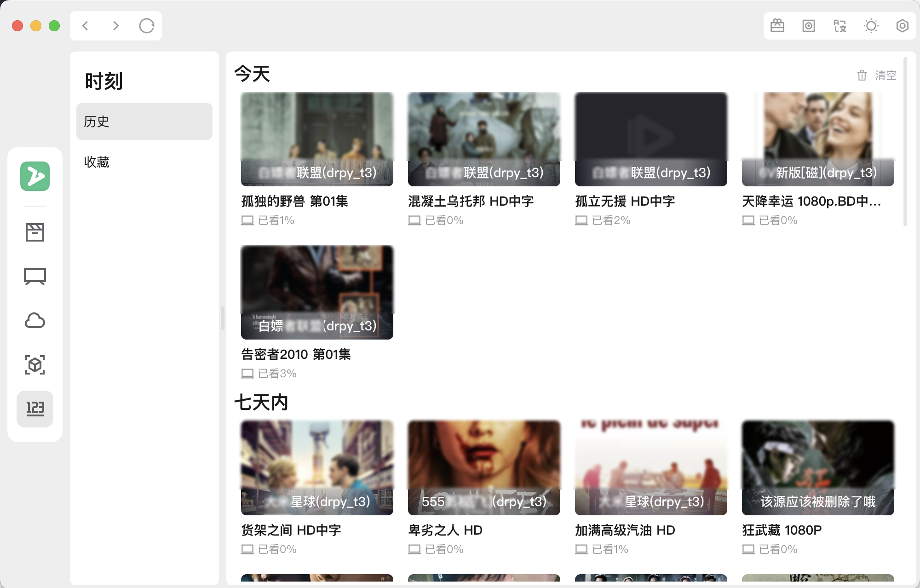Screen dimensions: 920x588
Task: Click the refresh circular arrow
Action: 147,26
